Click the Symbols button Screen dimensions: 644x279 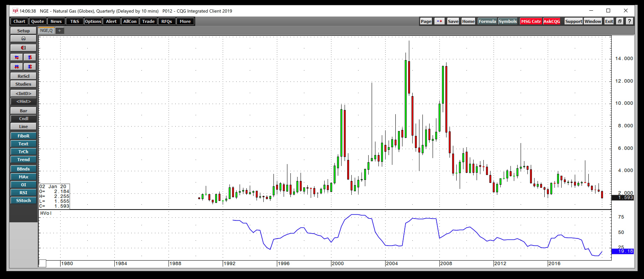(507, 21)
